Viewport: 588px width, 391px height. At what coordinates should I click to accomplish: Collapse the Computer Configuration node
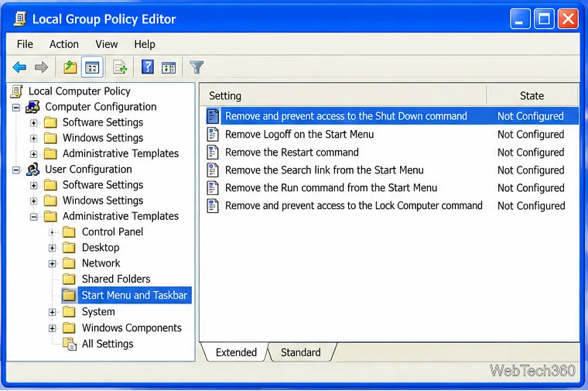16,108
